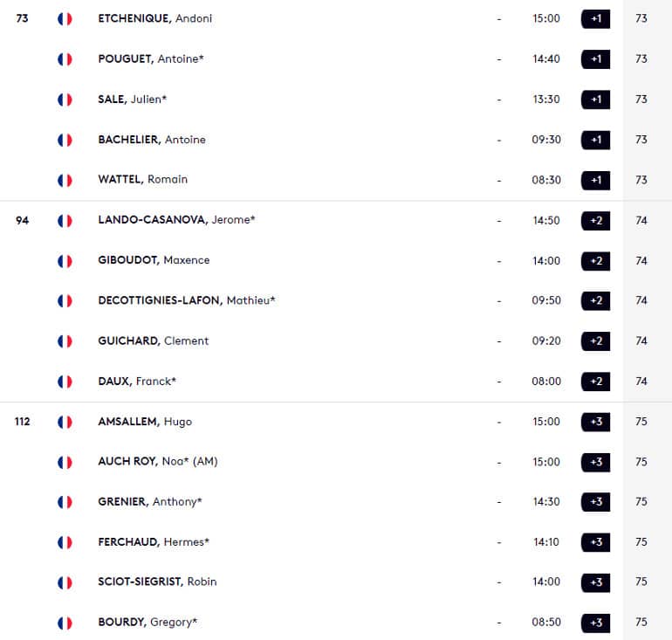Image resolution: width=672 pixels, height=640 pixels.
Task: Click the 75 total score for AMSALLEM
Action: click(x=641, y=422)
